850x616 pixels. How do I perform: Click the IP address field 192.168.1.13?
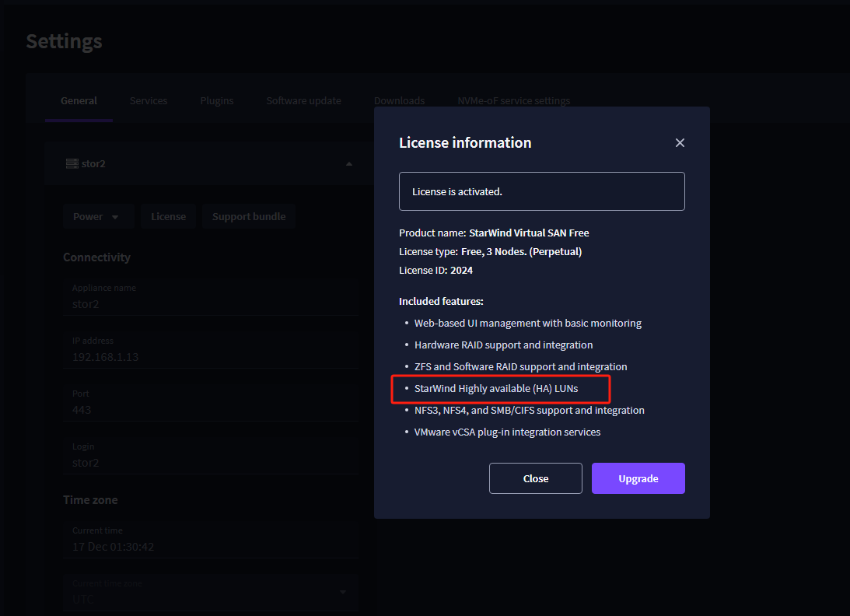point(211,350)
